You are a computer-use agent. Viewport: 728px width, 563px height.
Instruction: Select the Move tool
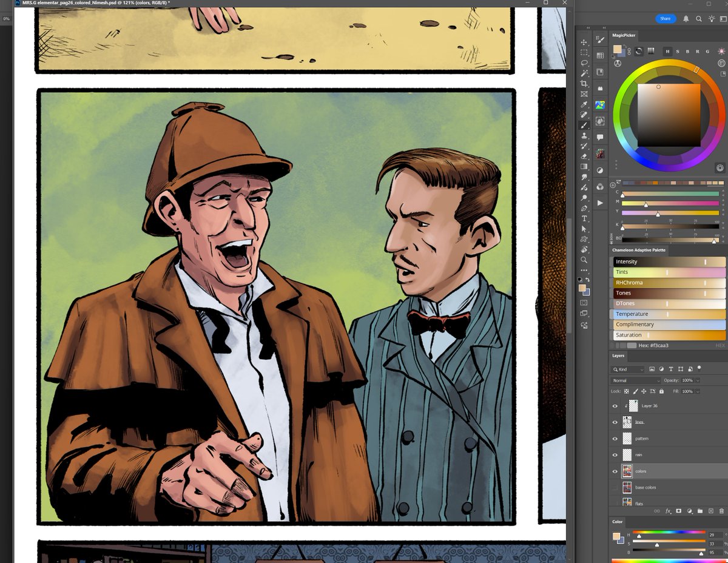[584, 42]
